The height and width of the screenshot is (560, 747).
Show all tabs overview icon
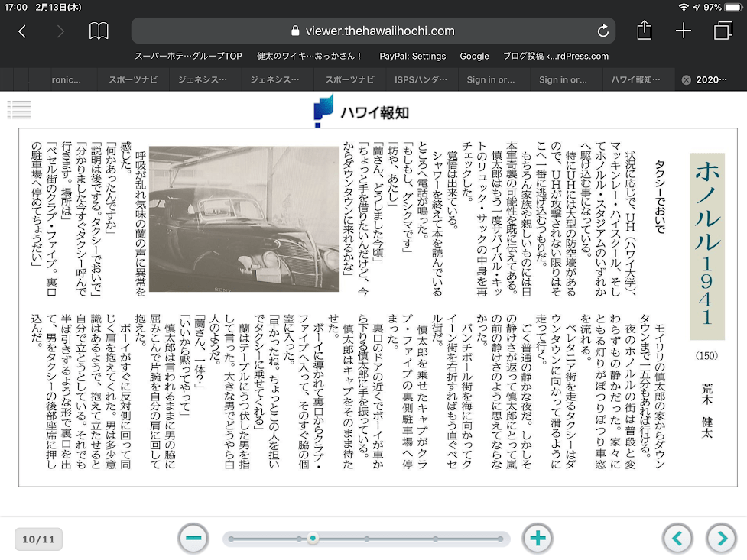(722, 31)
